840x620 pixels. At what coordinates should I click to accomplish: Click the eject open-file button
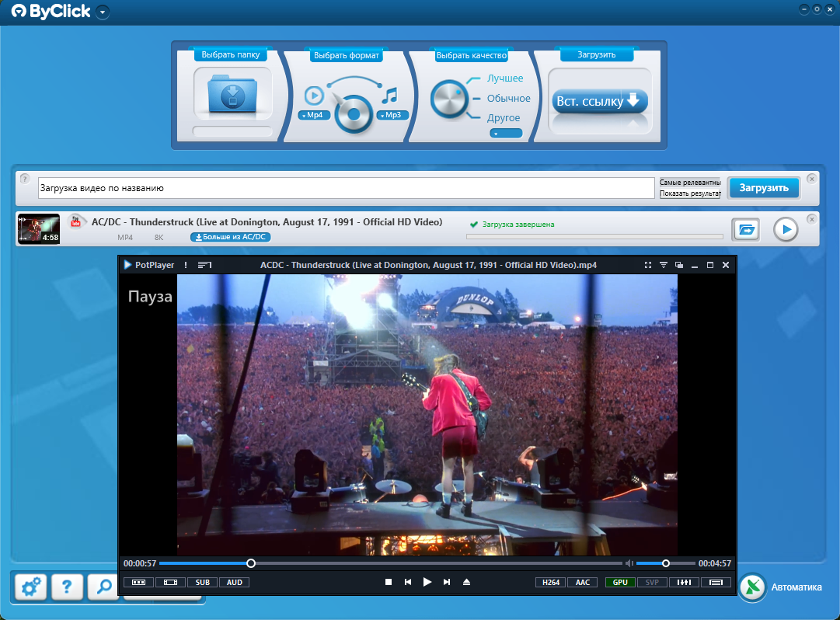click(466, 582)
